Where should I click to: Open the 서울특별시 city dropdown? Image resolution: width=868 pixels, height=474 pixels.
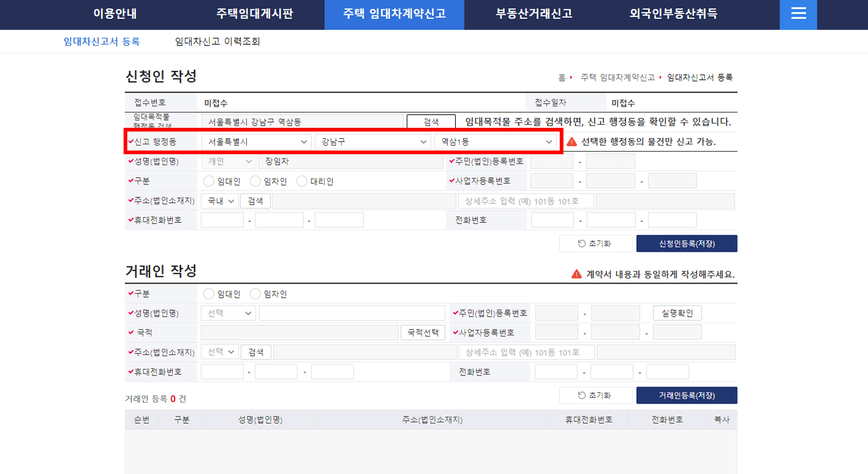pos(255,141)
